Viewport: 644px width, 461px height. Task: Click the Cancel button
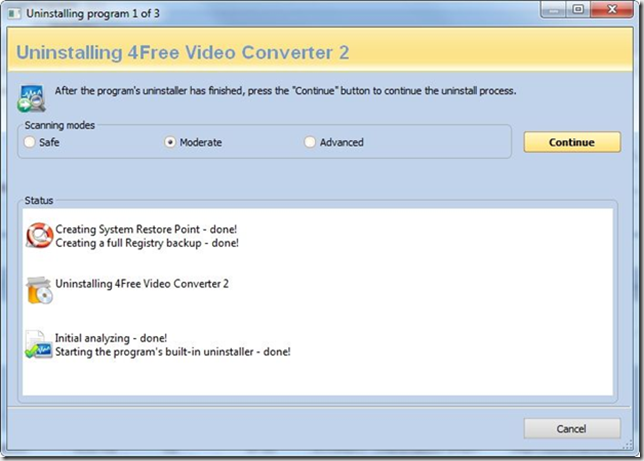pyautogui.click(x=572, y=429)
